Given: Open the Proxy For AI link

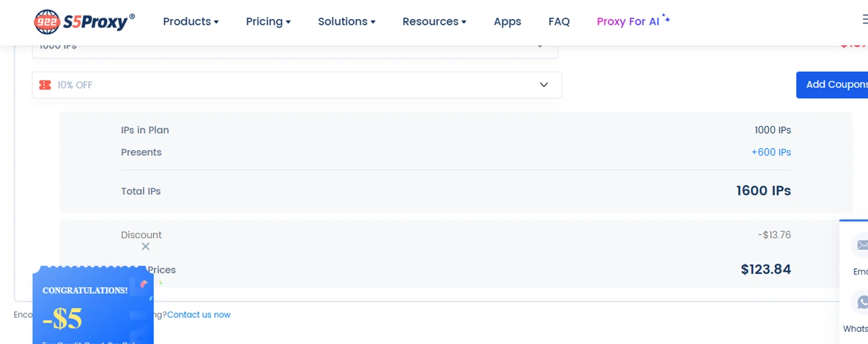Looking at the screenshot, I should point(628,21).
